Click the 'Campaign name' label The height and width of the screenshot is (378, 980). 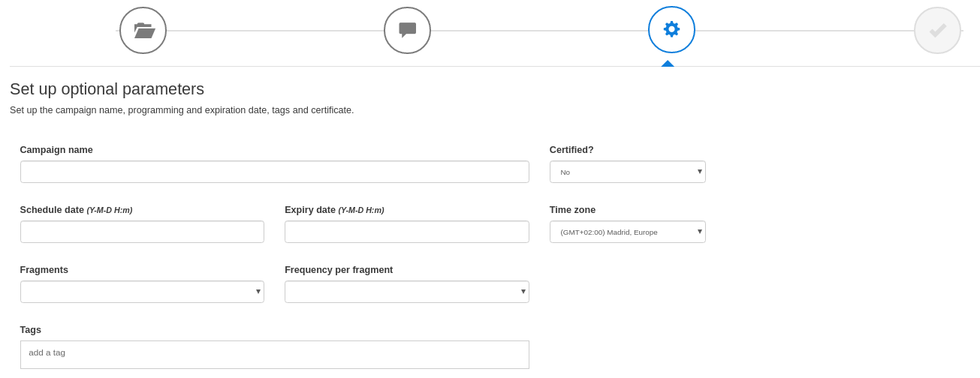point(56,150)
